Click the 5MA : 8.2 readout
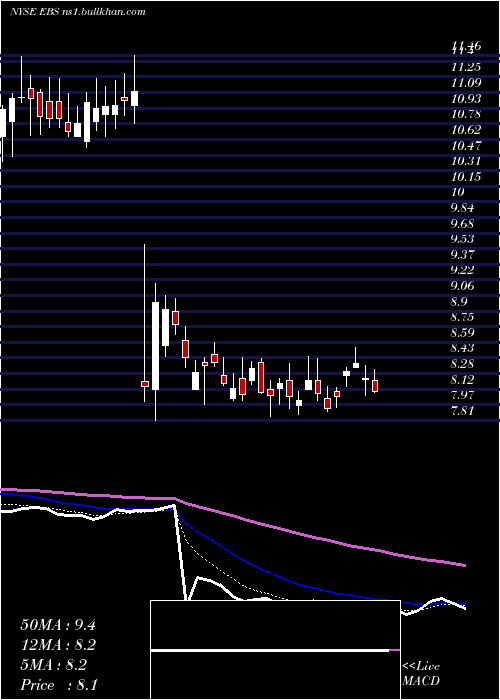 54,665
